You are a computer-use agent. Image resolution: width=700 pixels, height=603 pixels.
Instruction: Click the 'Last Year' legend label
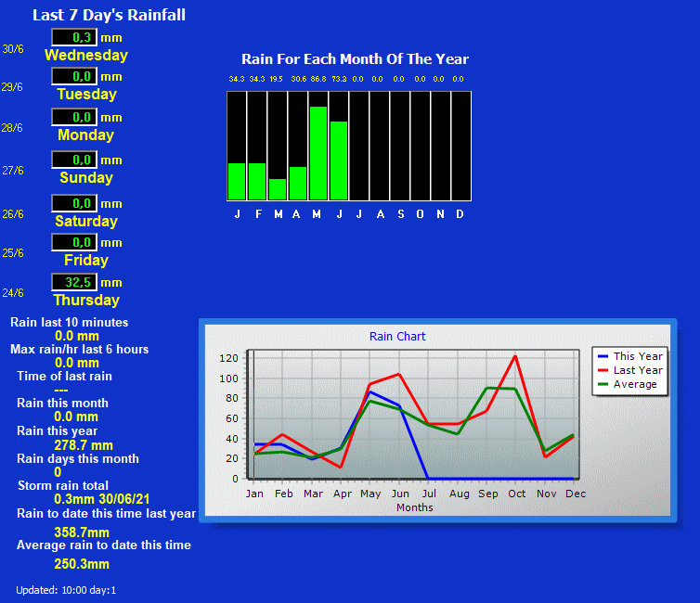click(638, 370)
